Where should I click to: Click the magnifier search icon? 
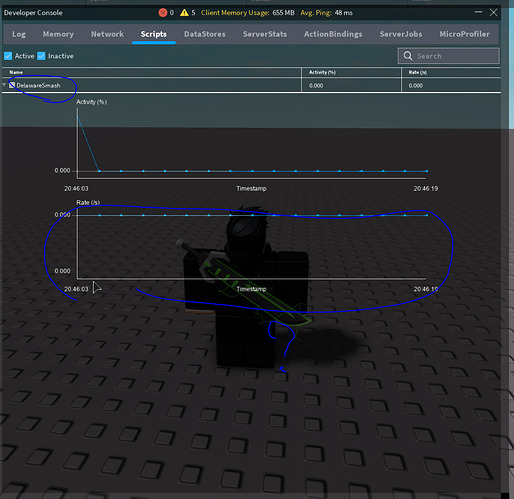pyautogui.click(x=408, y=56)
